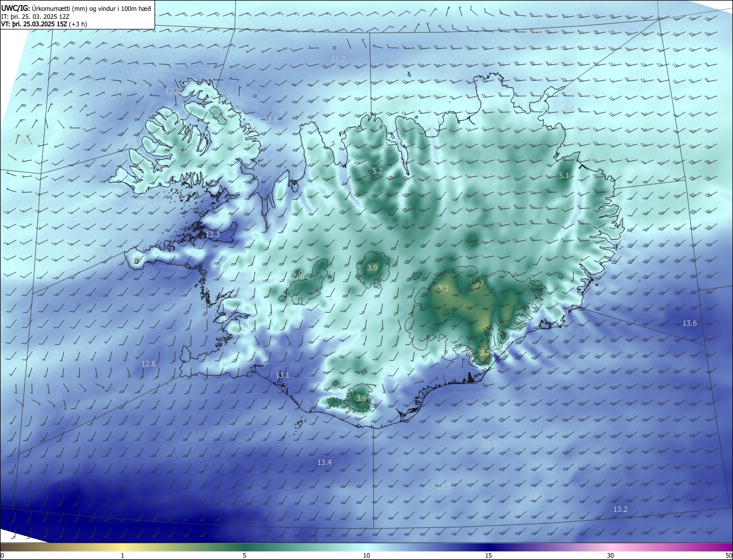The image size is (733, 560).
Task: Click the colorbar tick label 15
Action: (488, 555)
